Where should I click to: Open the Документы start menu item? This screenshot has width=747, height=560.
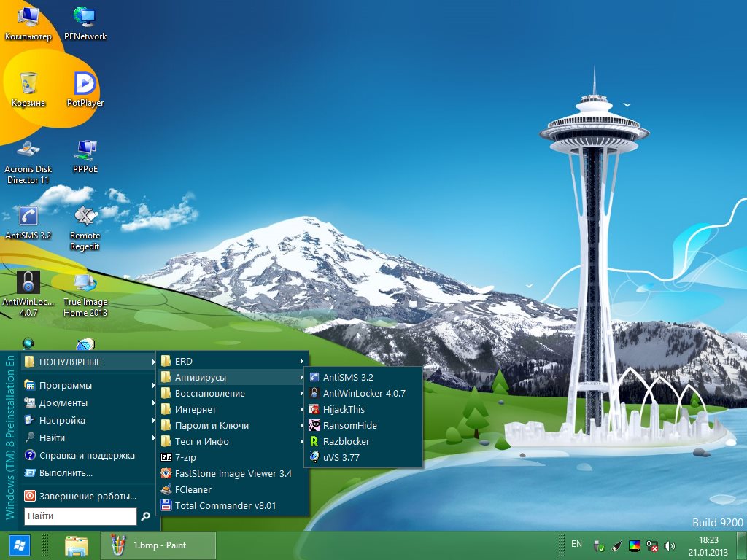(90, 402)
